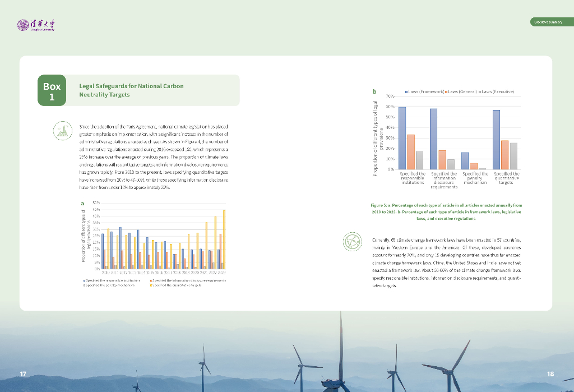Click the green factory icon beside first paragraph
The width and height of the screenshot is (574, 392).
[x=62, y=132]
